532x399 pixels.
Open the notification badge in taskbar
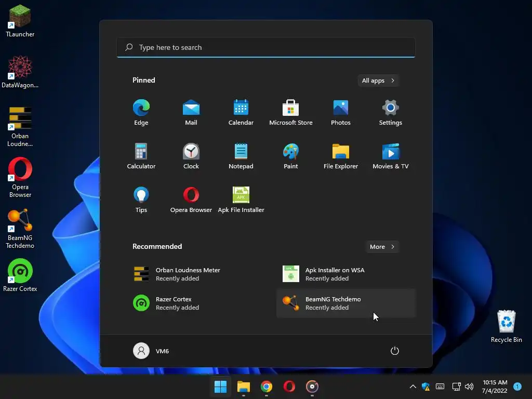[x=517, y=387]
